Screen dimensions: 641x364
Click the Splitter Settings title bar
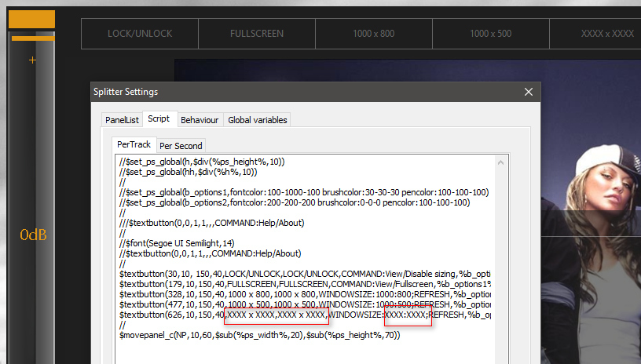click(x=299, y=92)
